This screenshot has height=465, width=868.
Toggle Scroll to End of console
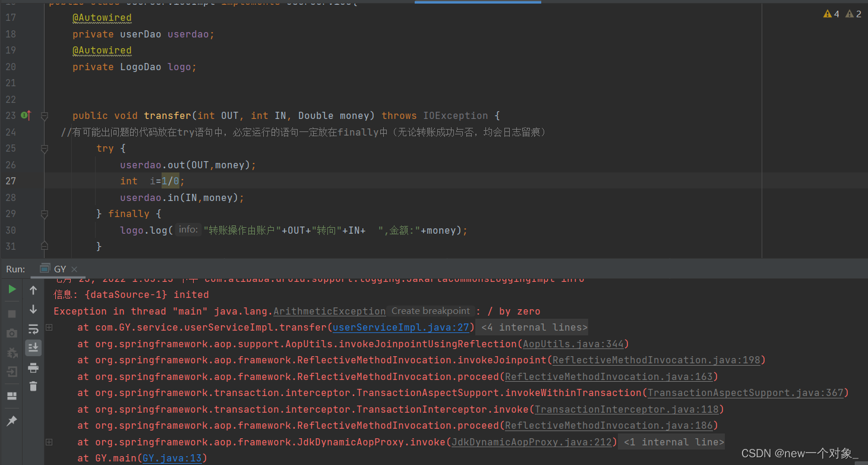pos(33,348)
